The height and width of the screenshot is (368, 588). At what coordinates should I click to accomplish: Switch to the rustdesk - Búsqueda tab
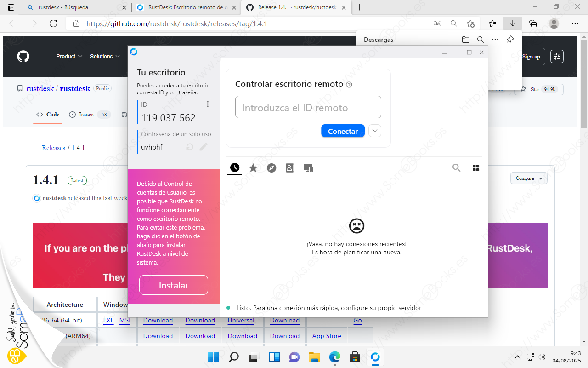76,7
